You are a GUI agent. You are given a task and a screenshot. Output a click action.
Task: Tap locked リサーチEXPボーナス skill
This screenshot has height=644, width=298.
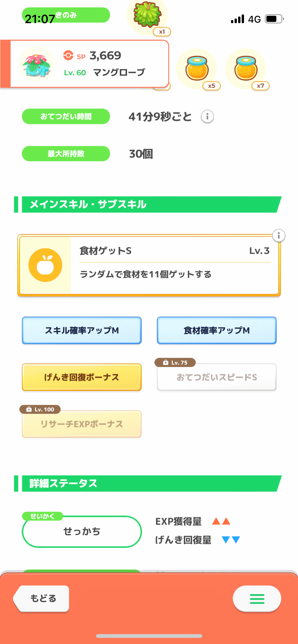[x=82, y=424]
